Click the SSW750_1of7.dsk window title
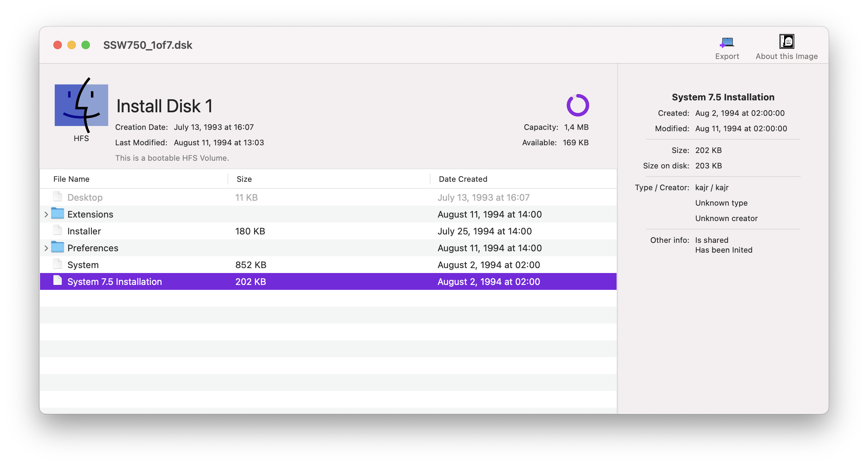868x466 pixels. (x=147, y=45)
